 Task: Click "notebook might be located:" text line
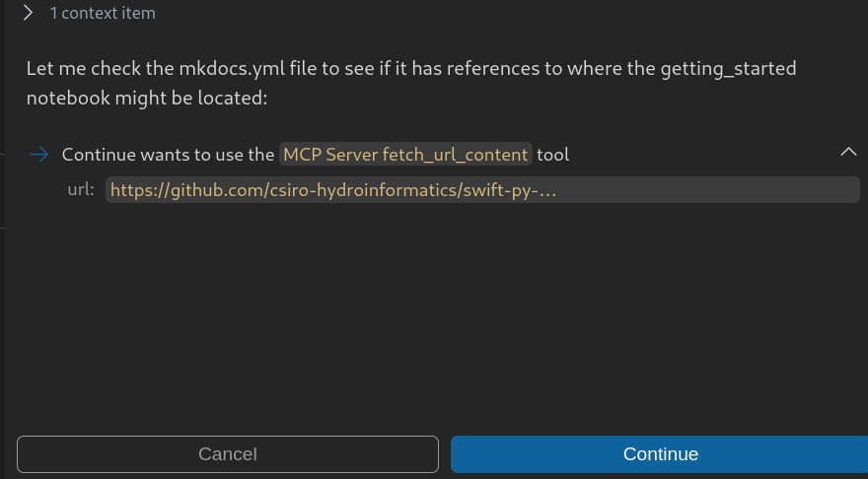click(x=147, y=99)
